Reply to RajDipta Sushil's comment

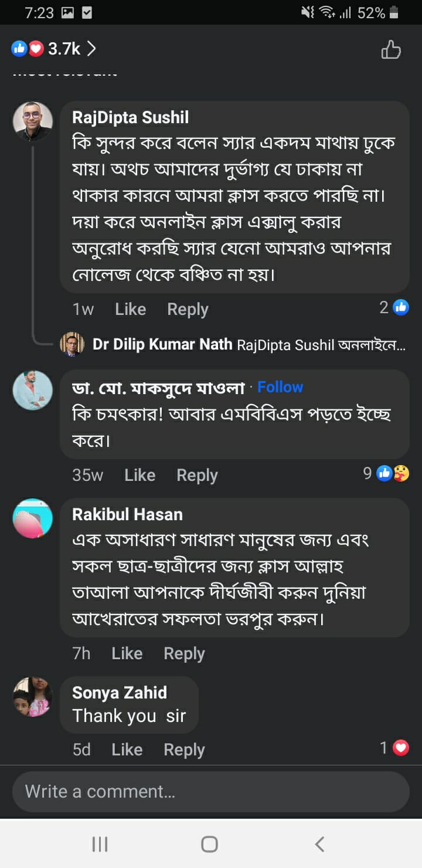188,309
